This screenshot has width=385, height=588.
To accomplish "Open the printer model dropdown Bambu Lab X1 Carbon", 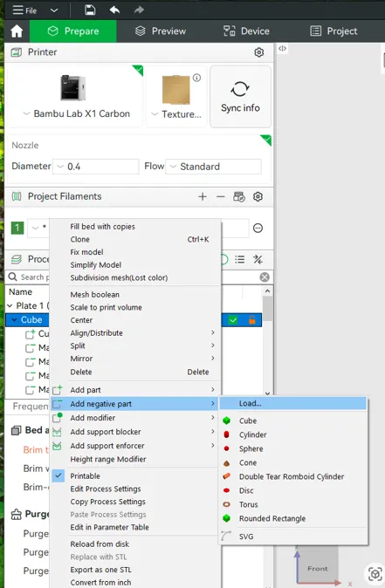I will (76, 113).
